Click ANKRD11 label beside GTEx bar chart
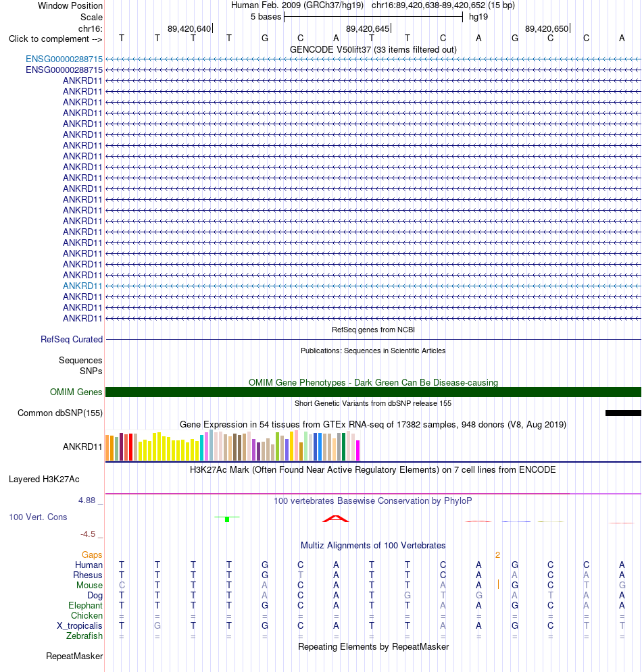 [82, 446]
